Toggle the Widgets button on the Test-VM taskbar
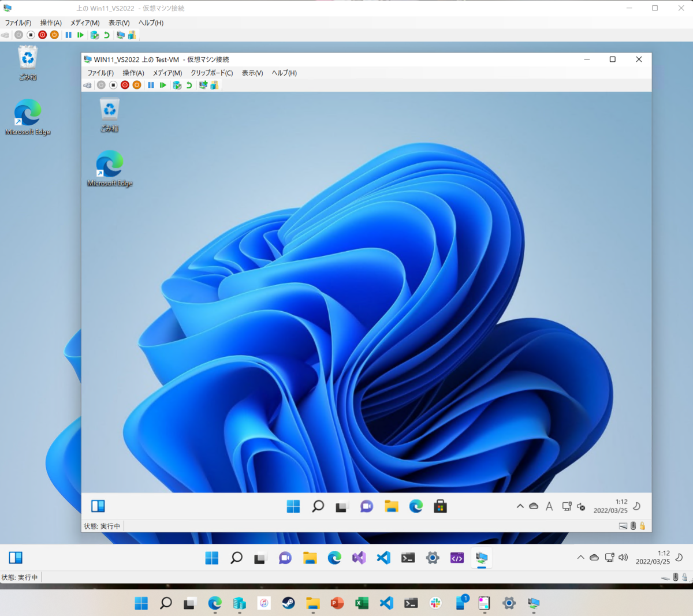The image size is (693, 616). coord(98,506)
